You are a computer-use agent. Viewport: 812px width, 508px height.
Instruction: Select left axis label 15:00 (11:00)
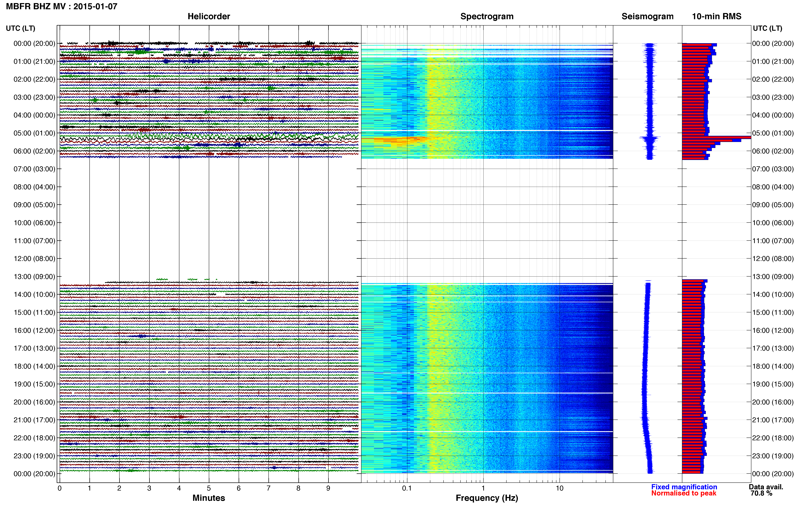click(x=34, y=312)
